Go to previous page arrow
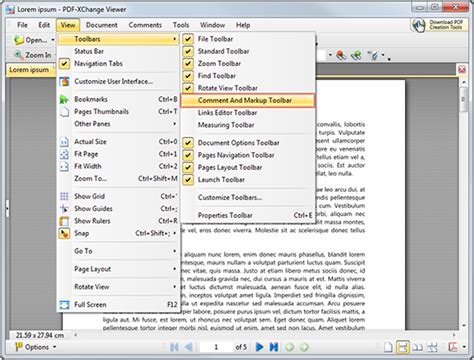Image resolution: width=474 pixels, height=360 pixels. point(188,347)
